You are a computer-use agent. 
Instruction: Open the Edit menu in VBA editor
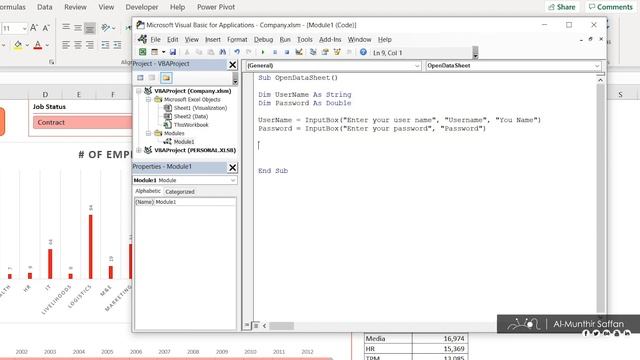pyautogui.click(x=173, y=40)
